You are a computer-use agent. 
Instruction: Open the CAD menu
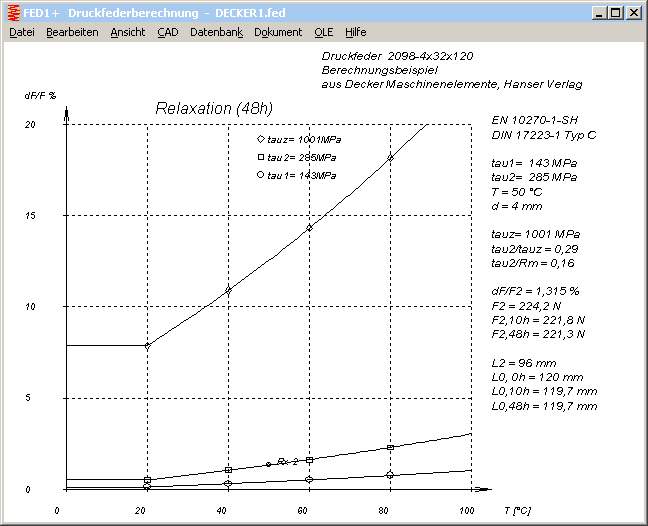pos(167,32)
